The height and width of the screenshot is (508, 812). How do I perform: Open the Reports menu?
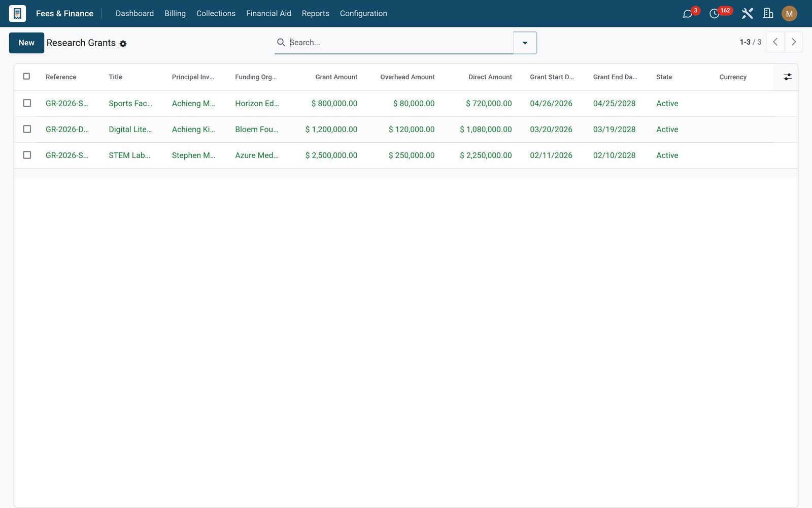(315, 14)
